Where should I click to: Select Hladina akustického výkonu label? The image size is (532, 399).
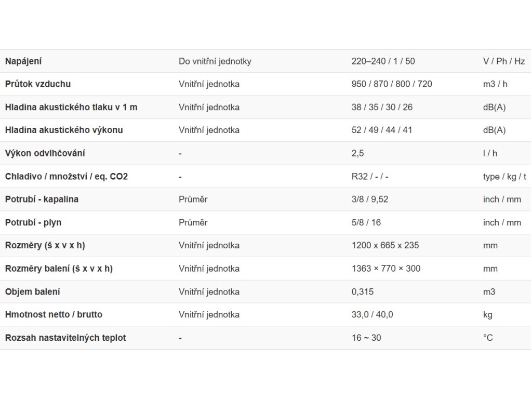coord(64,130)
